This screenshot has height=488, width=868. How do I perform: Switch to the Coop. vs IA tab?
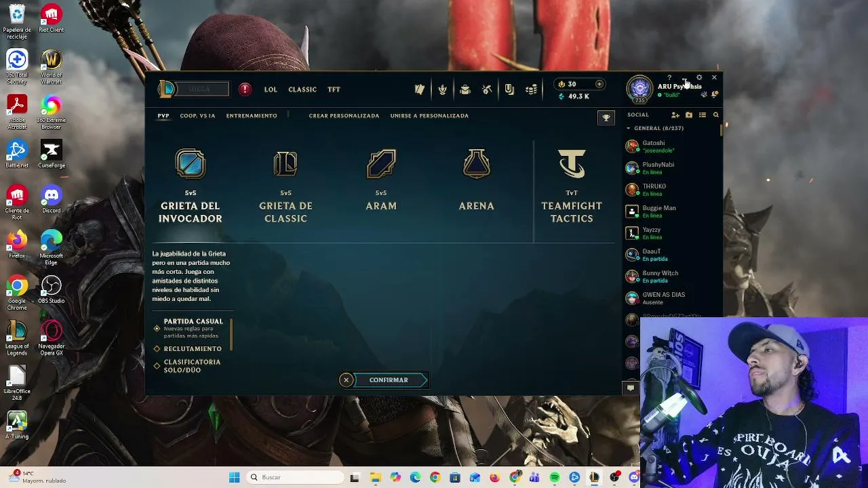point(197,116)
